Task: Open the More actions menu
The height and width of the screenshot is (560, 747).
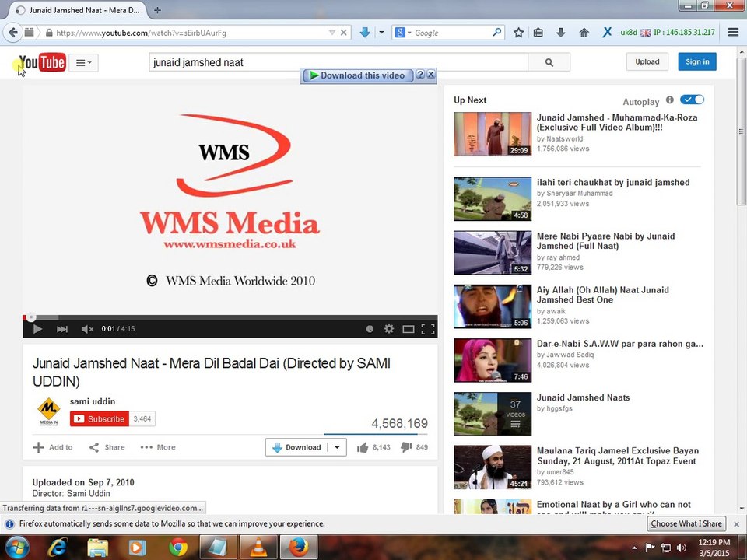Action: tap(158, 447)
